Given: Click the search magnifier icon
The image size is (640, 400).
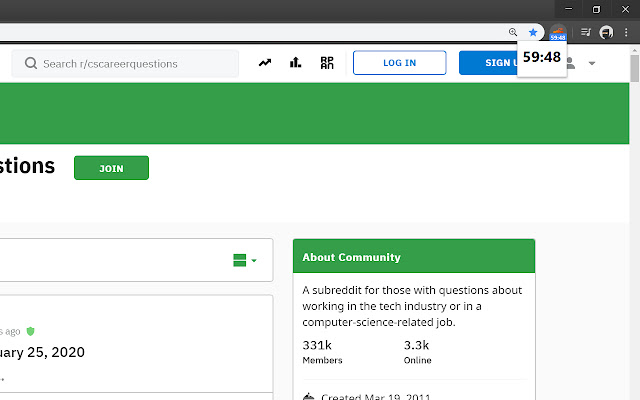Looking at the screenshot, I should click(x=31, y=63).
